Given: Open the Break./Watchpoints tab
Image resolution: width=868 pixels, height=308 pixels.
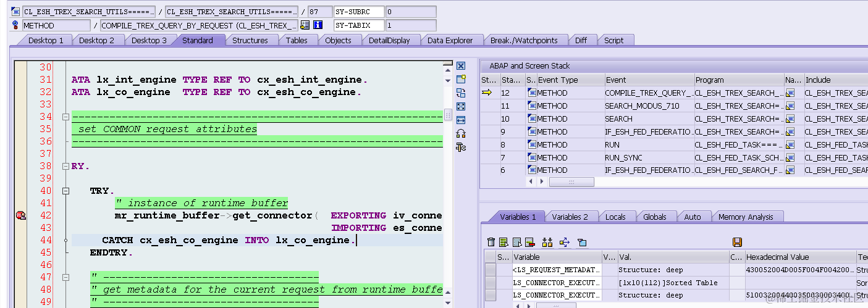Looking at the screenshot, I should pos(523,40).
